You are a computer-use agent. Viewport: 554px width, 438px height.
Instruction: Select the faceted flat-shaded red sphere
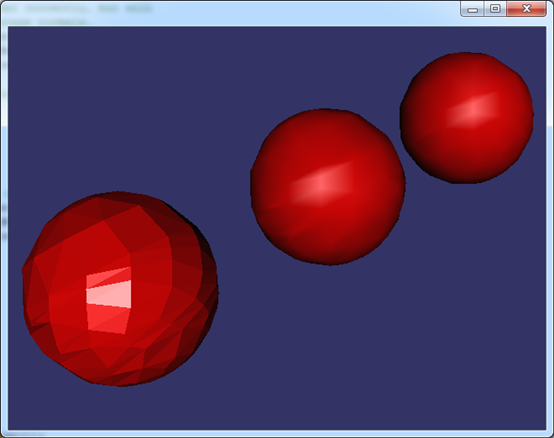tap(120, 289)
